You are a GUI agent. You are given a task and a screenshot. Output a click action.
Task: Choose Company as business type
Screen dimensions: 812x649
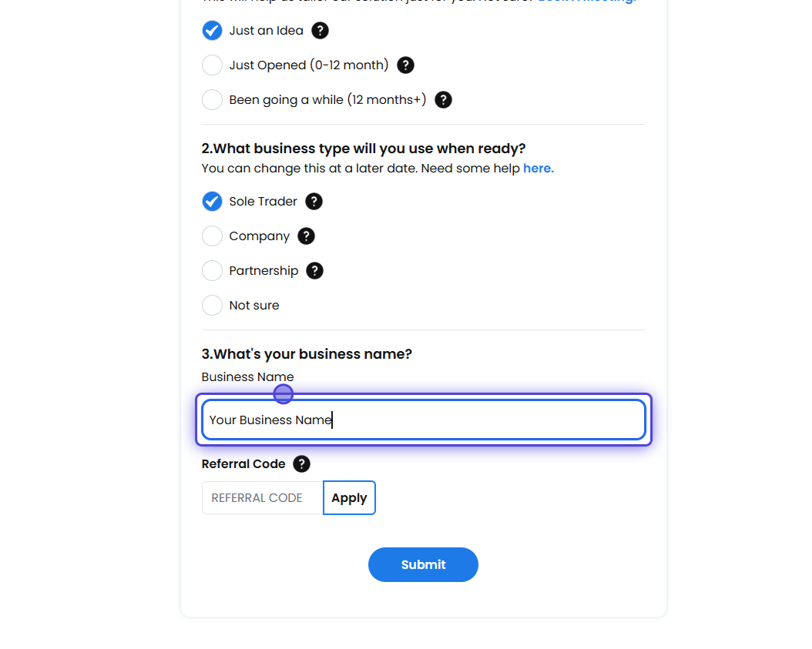[x=212, y=236]
